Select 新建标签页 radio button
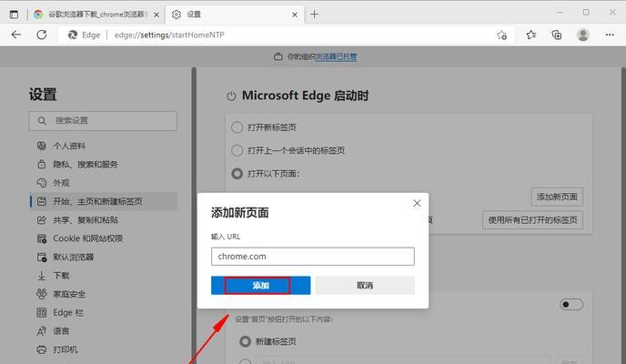The width and height of the screenshot is (626, 364). point(245,341)
